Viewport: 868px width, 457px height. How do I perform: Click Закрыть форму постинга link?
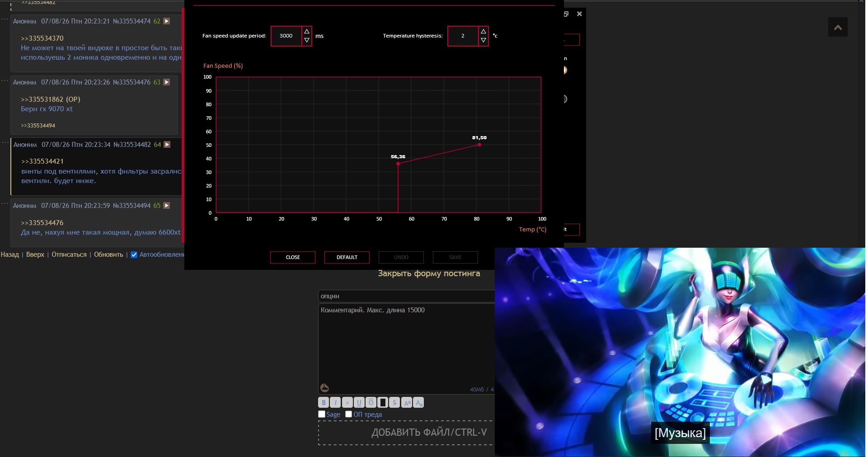(429, 273)
